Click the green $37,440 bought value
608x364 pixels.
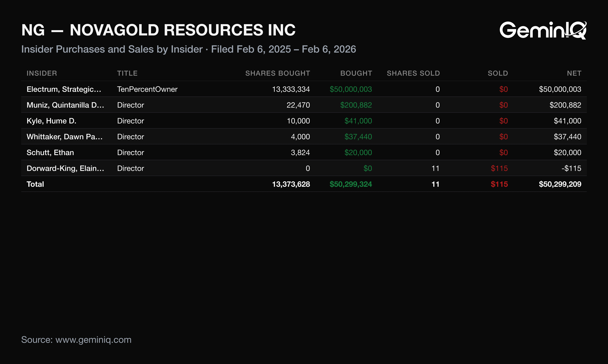[358, 137]
